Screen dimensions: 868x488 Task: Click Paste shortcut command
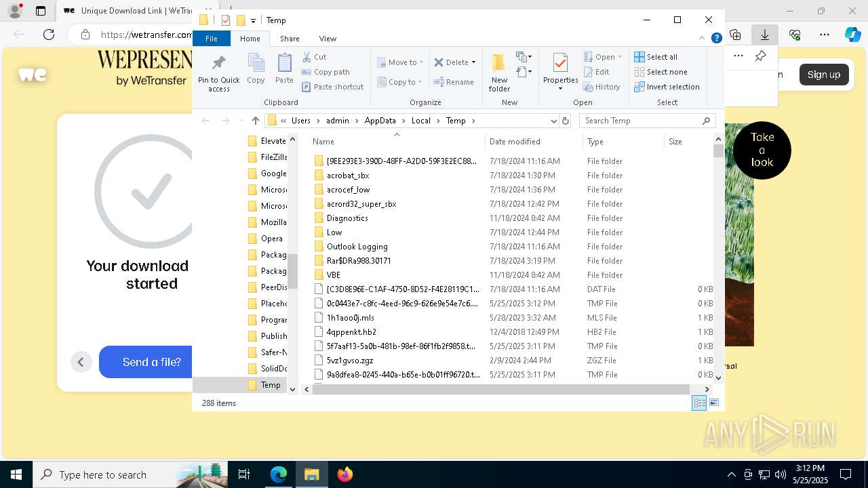pos(332,87)
